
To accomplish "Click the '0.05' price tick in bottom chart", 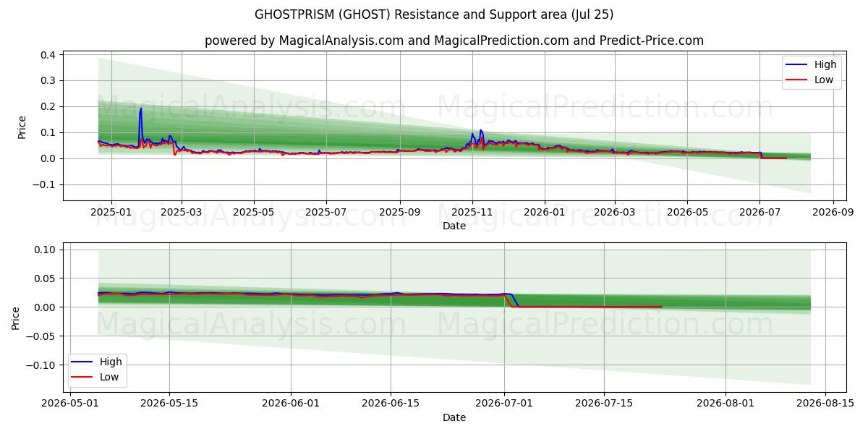I will (x=46, y=278).
